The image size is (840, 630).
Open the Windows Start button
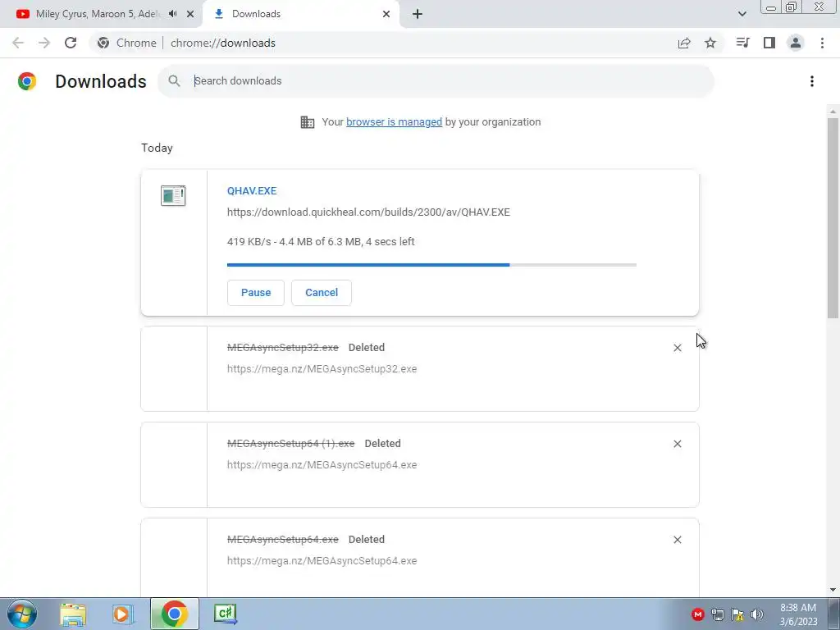click(x=22, y=614)
